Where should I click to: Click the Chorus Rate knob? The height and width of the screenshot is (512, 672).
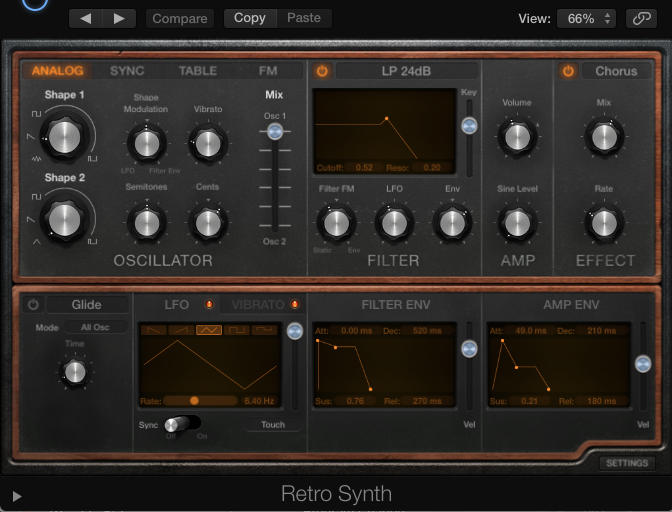(604, 223)
